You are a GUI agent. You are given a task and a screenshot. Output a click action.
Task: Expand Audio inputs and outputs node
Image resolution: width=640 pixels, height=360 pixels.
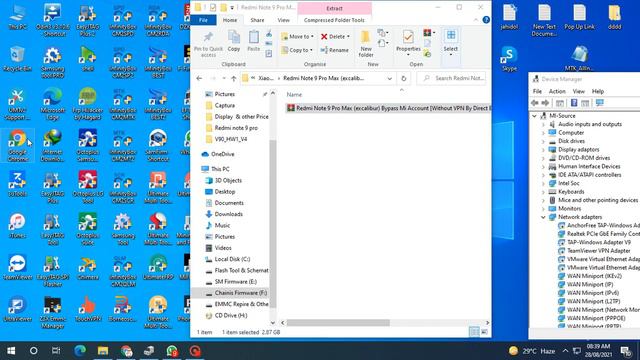click(x=543, y=124)
